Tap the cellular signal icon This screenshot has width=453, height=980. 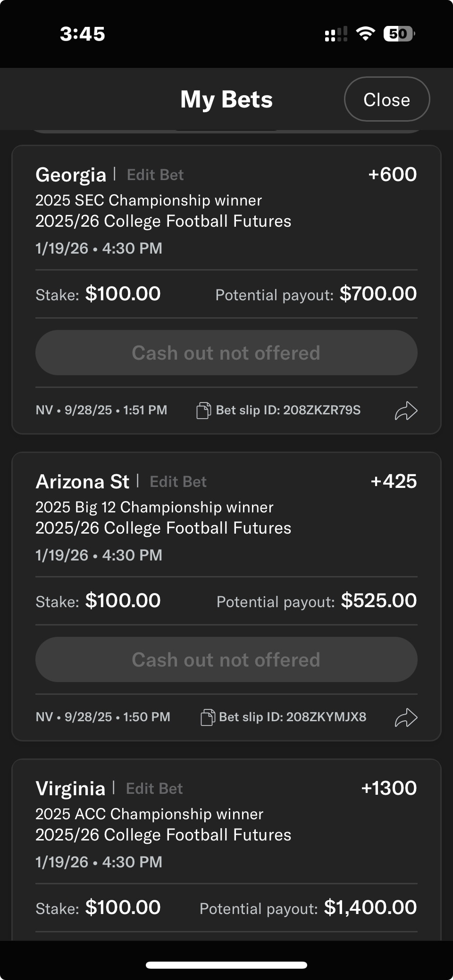click(x=336, y=34)
